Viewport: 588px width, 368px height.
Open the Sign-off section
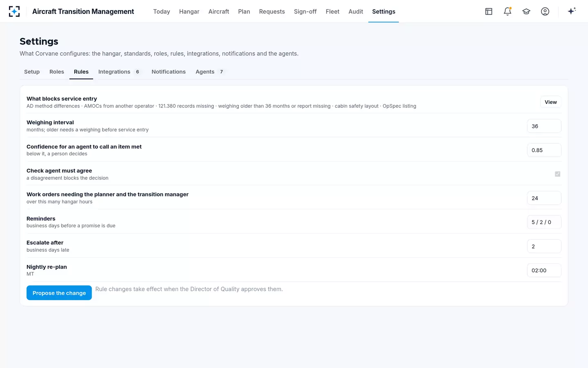(x=305, y=11)
